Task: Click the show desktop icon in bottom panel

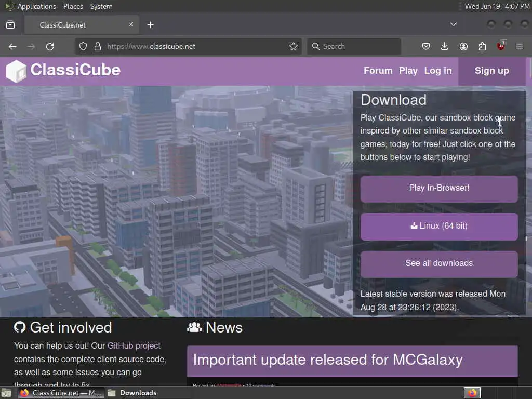Action: point(6,393)
